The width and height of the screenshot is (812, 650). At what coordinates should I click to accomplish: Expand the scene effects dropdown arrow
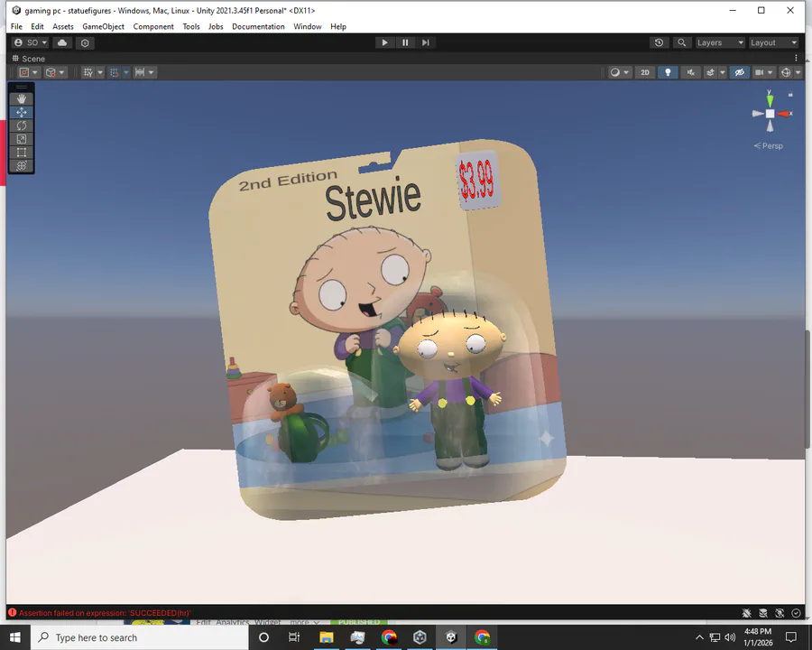point(723,72)
